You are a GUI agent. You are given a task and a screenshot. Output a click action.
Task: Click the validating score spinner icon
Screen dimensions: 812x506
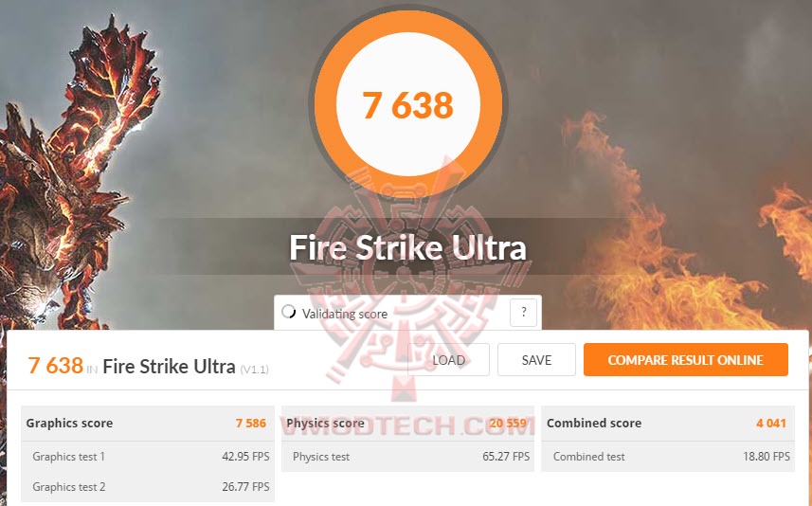pos(288,312)
